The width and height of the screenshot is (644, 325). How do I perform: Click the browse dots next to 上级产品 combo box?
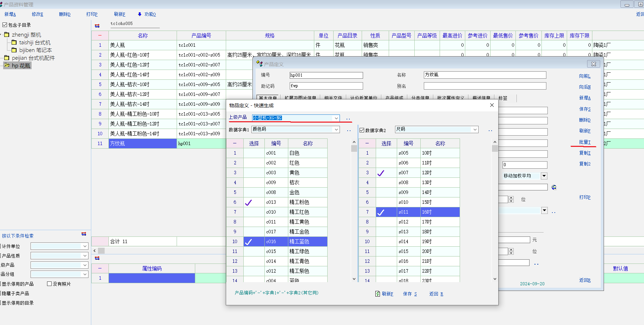tap(348, 119)
